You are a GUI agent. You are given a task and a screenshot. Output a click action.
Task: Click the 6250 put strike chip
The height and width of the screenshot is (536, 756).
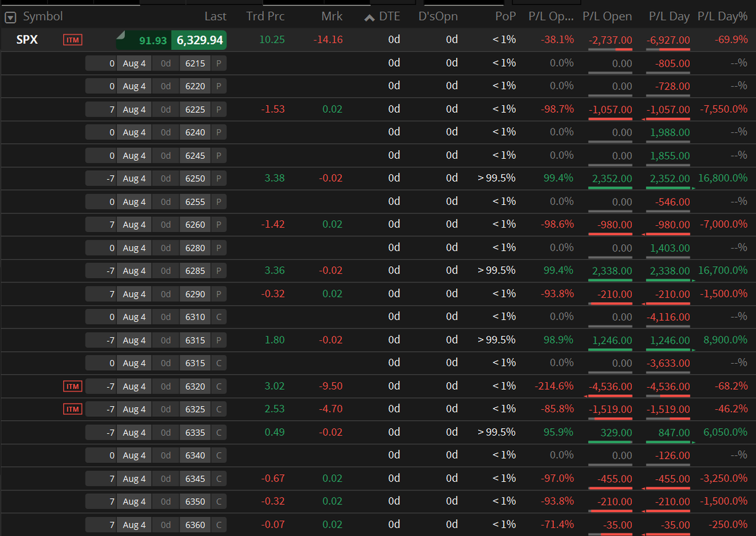[x=195, y=178]
